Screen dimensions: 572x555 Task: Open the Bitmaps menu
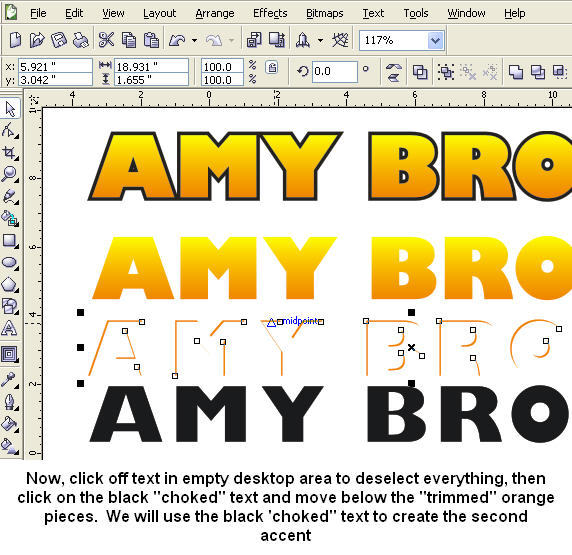pyautogui.click(x=325, y=14)
